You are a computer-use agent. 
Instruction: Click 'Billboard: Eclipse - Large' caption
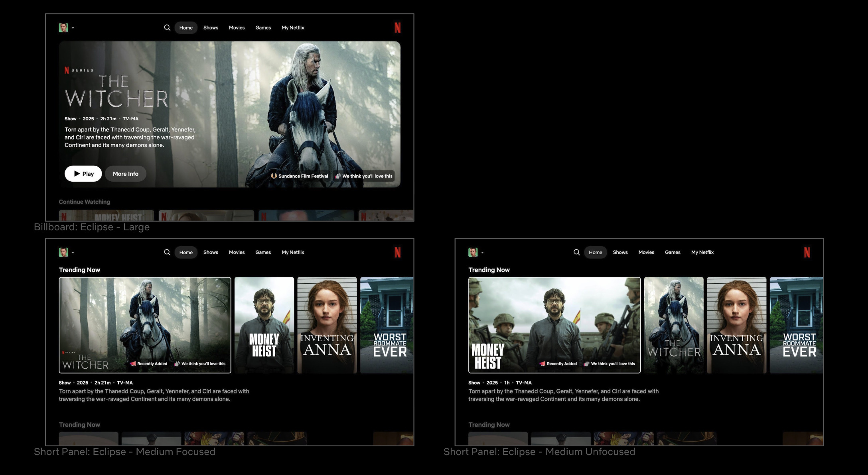click(92, 227)
